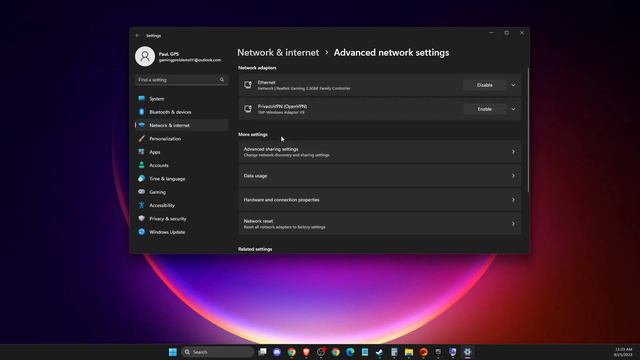Open the Accounts settings category
640x360 pixels.
[x=181, y=165]
